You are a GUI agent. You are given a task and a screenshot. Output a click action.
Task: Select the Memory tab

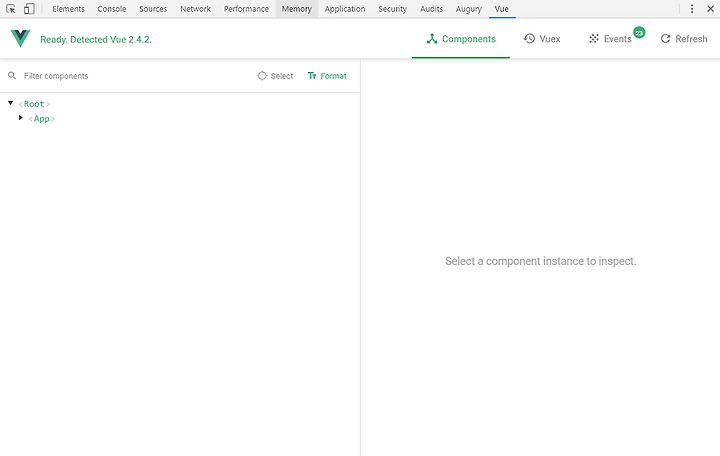(297, 9)
